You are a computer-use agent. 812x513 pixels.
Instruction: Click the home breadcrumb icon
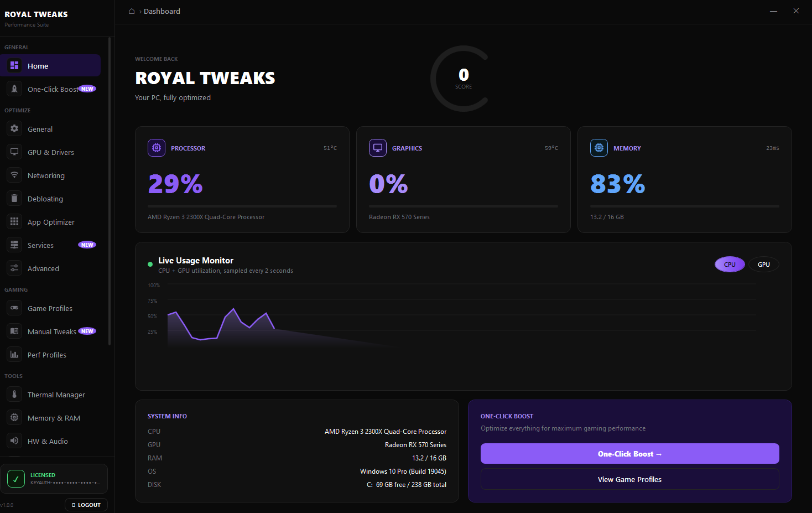pos(132,11)
